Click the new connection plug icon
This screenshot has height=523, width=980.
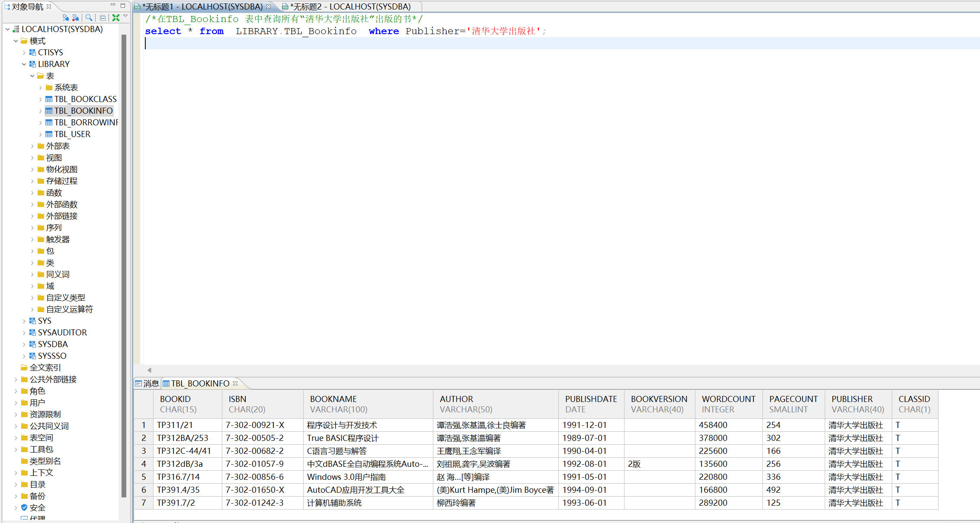point(65,18)
